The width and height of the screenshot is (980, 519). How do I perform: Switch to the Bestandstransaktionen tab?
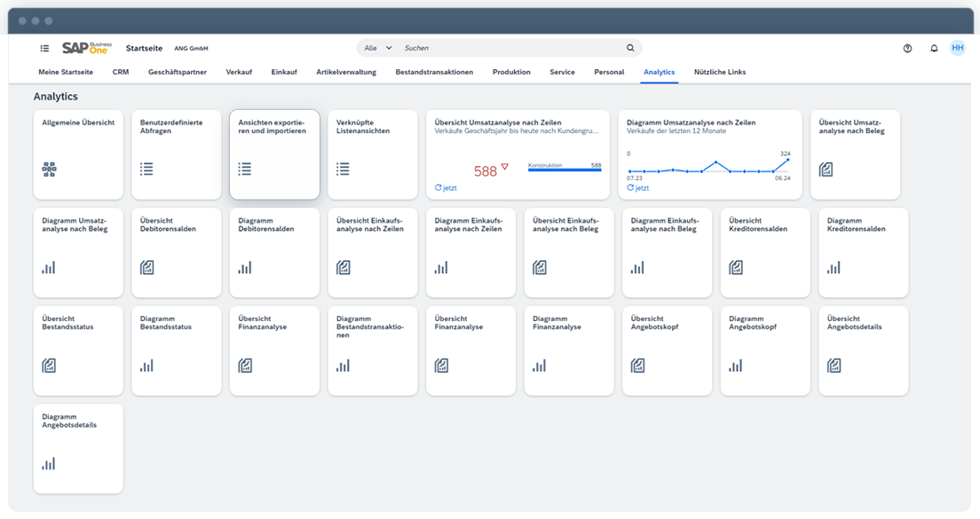(434, 72)
